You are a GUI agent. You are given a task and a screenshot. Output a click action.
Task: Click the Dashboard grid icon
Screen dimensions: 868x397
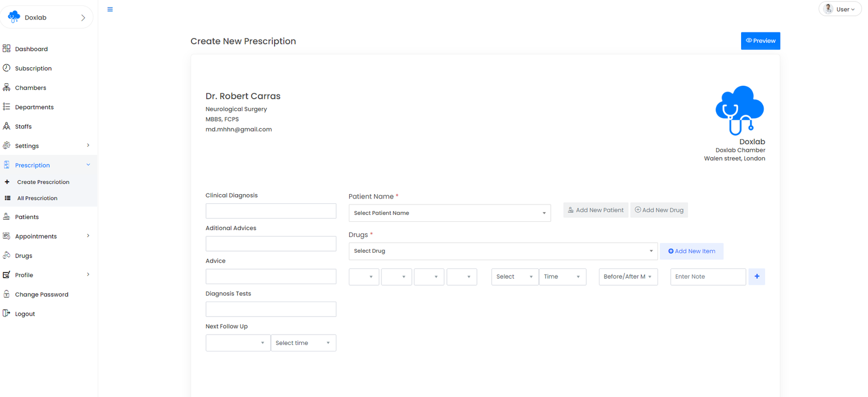click(7, 49)
